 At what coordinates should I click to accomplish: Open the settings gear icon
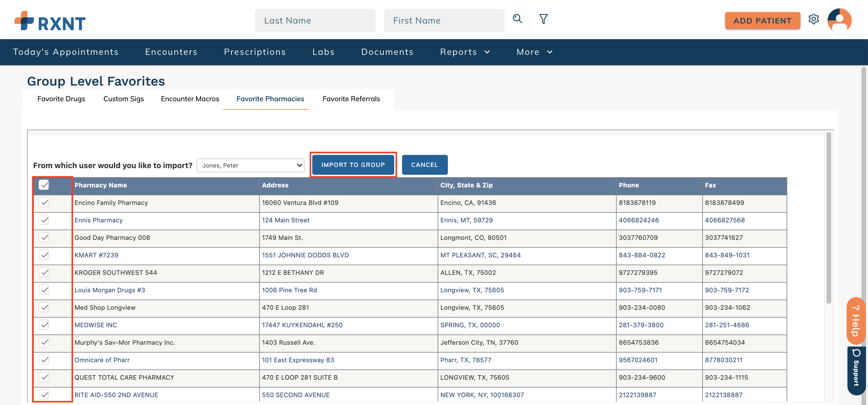point(813,19)
